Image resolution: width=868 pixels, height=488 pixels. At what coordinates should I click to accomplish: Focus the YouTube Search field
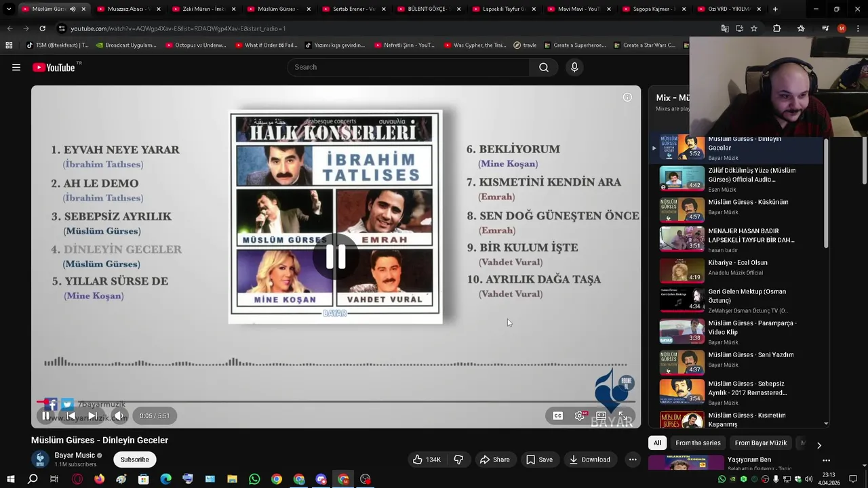pyautogui.click(x=408, y=67)
